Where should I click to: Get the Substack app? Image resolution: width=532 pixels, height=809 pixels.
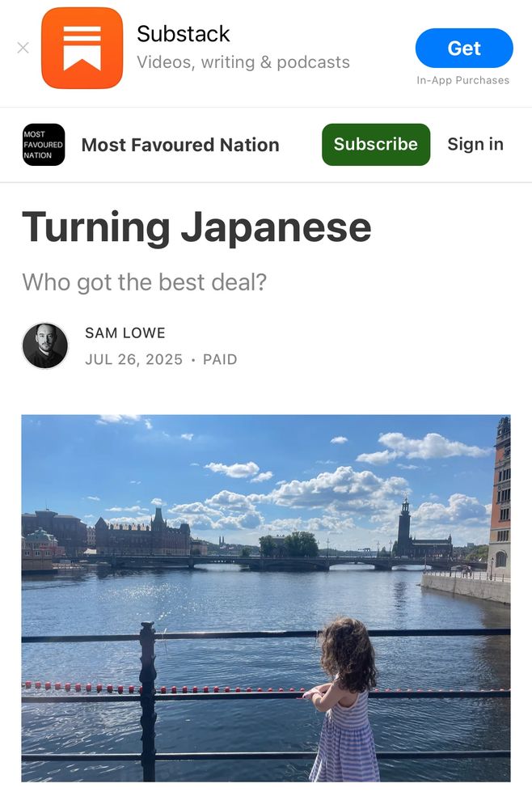click(464, 48)
